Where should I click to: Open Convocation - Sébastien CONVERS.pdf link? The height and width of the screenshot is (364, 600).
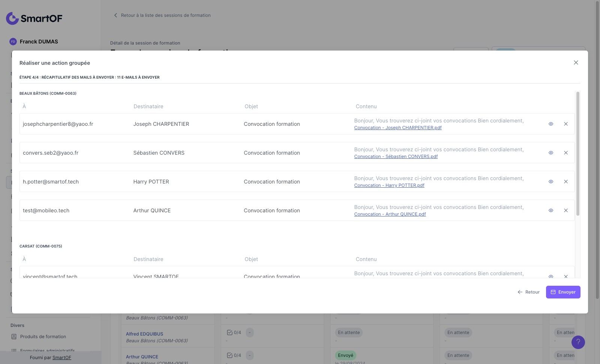pyautogui.click(x=396, y=157)
